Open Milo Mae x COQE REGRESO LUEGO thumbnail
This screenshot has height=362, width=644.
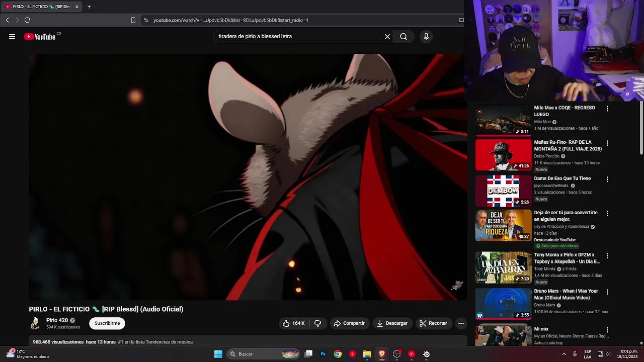[503, 120]
